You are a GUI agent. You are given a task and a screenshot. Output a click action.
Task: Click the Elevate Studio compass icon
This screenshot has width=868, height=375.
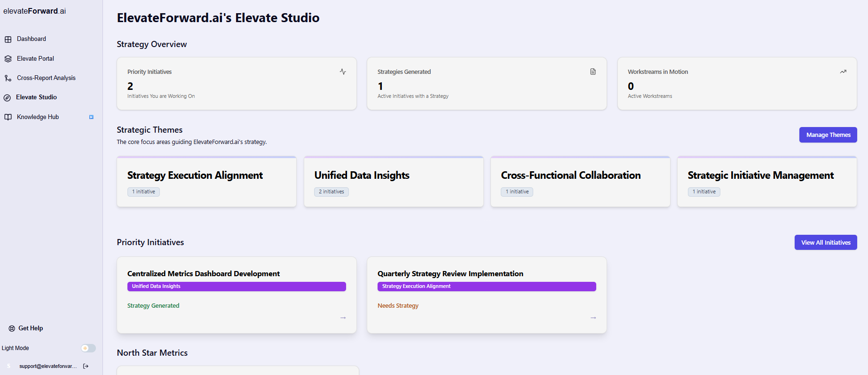(7, 97)
